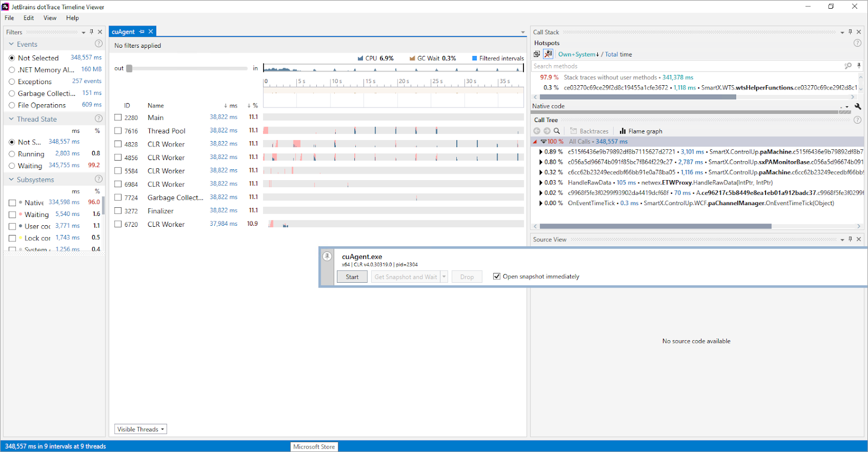Click Hotspots horizontal scrollbar thumb
Image resolution: width=868 pixels, height=452 pixels.
(638, 97)
